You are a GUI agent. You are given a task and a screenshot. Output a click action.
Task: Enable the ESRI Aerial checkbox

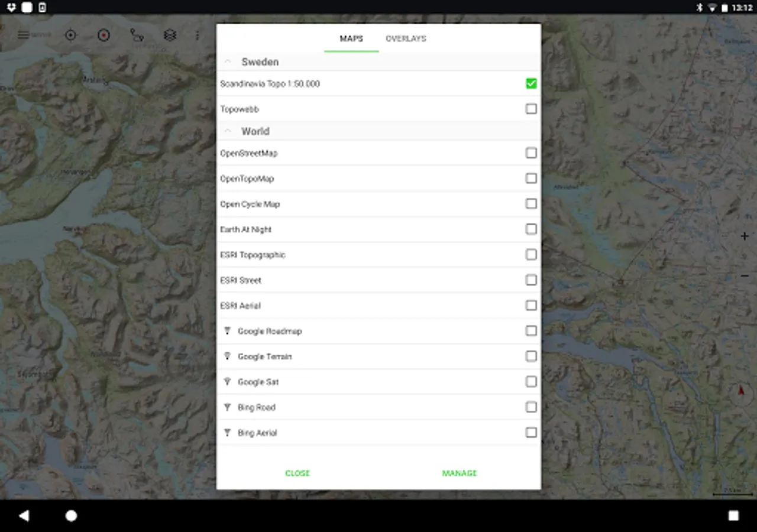pyautogui.click(x=531, y=305)
